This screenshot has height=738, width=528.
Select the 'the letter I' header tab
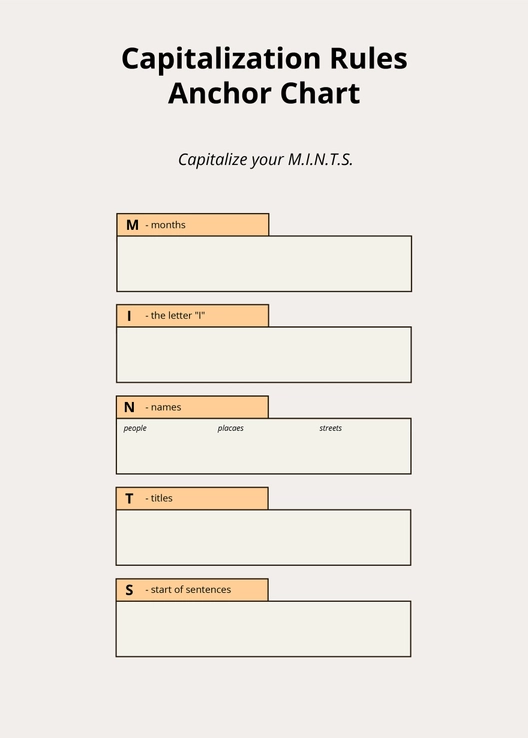(193, 315)
